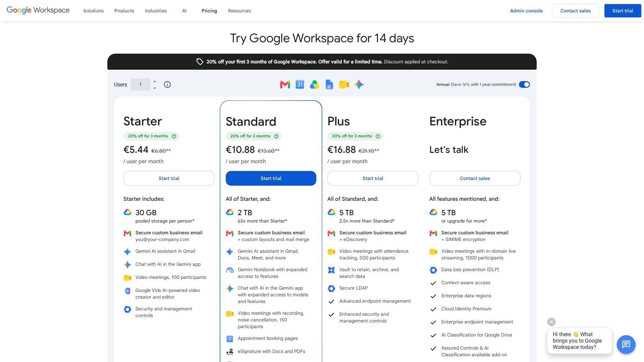Screen dimensions: 644x362
Task: Click the Gmail icon in the app row
Action: (x=285, y=84)
